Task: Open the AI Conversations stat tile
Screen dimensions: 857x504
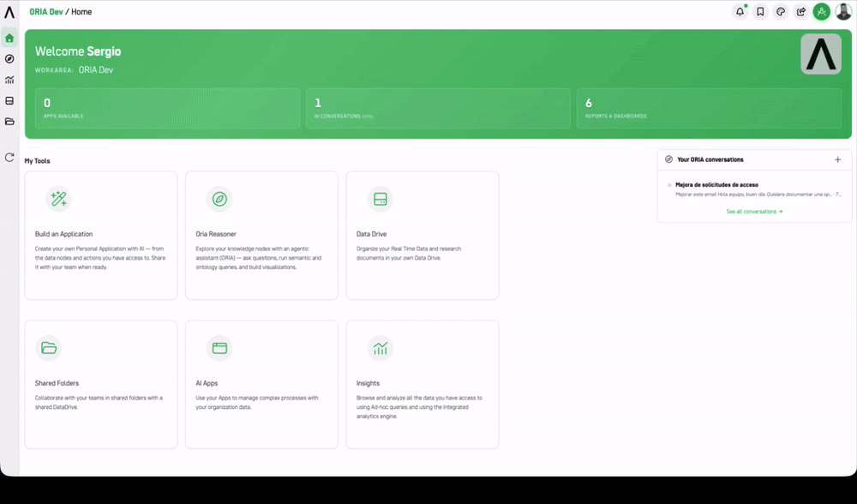Action: [x=438, y=108]
